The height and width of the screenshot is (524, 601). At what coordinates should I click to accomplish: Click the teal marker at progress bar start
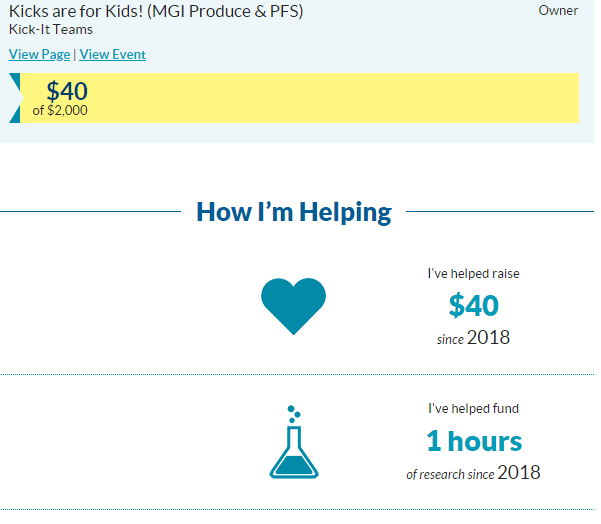(14, 98)
